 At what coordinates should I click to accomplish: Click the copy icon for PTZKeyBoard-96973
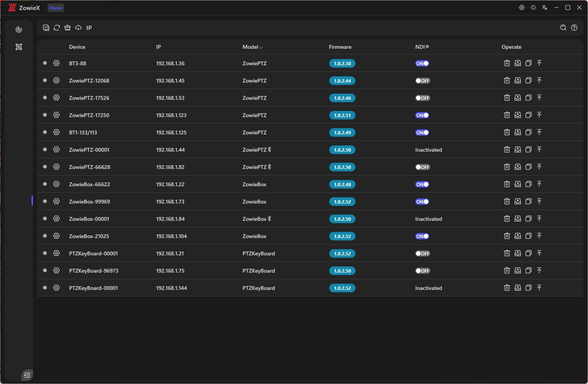[529, 270]
